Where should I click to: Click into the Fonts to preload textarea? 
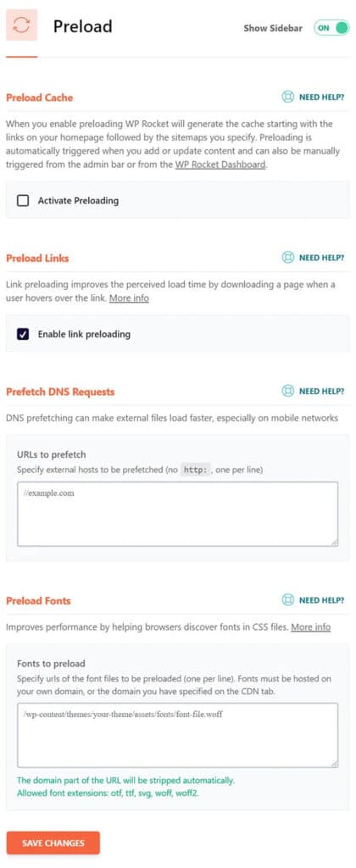coord(178,736)
